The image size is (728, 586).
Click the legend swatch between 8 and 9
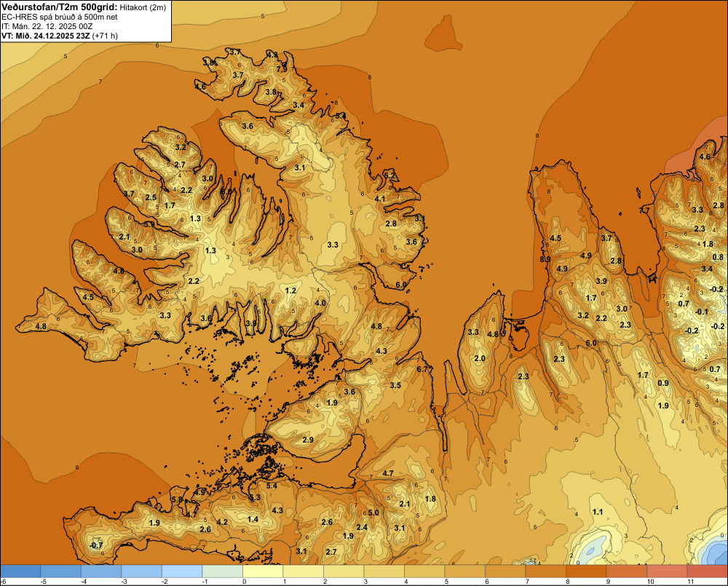[586, 571]
